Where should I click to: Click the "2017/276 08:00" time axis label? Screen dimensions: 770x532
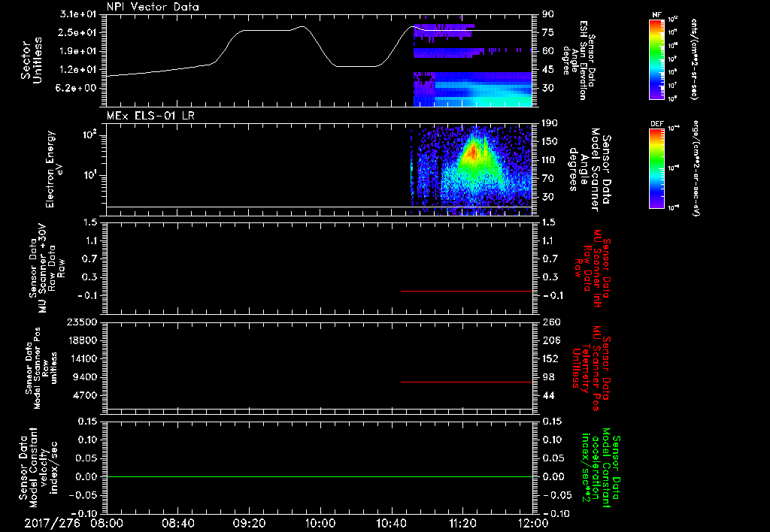click(74, 523)
